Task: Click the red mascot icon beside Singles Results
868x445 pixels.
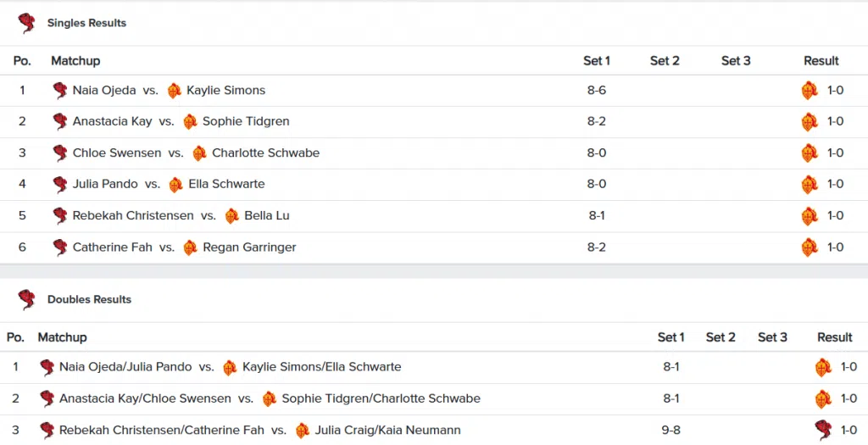Action: tap(26, 23)
